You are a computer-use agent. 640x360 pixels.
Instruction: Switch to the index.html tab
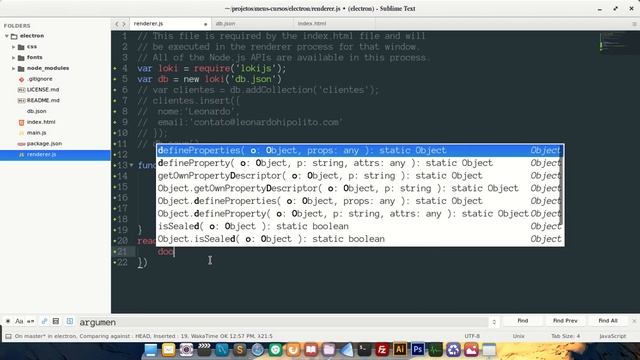(333, 24)
